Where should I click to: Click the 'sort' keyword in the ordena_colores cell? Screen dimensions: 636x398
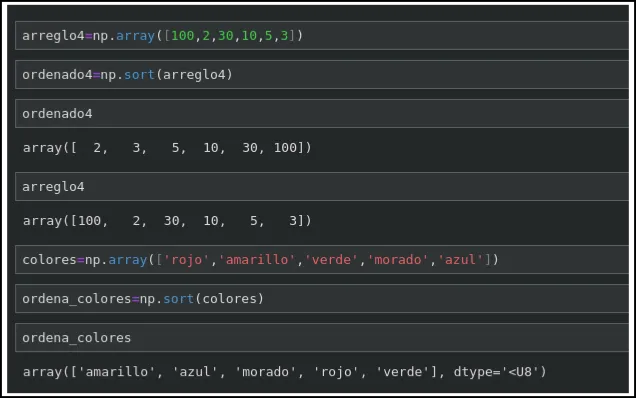point(178,299)
